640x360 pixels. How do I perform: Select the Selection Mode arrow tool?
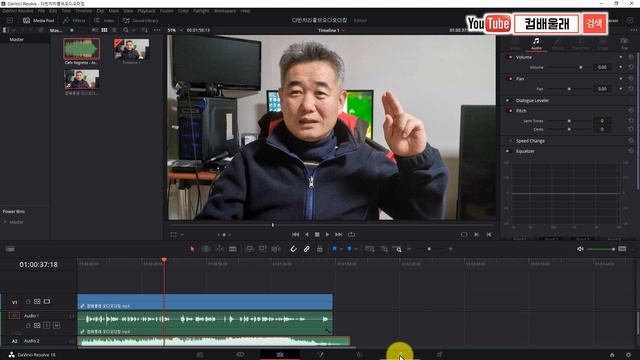click(x=192, y=249)
